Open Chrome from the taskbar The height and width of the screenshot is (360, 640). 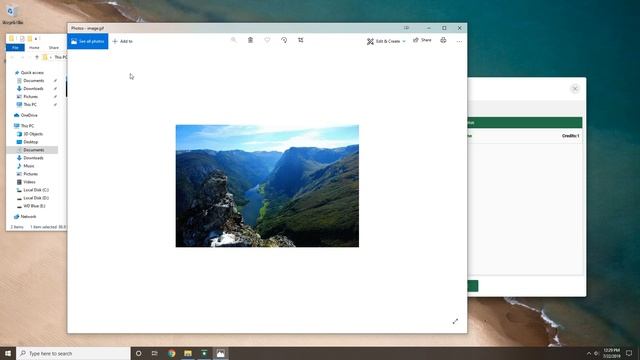click(x=171, y=353)
